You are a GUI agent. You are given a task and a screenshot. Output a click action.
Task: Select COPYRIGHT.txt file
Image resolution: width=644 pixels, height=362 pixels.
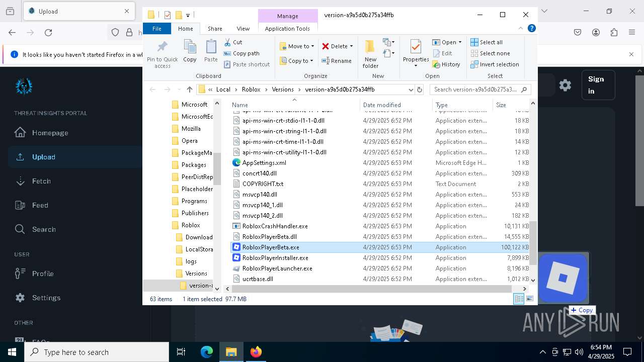[x=380, y=184]
